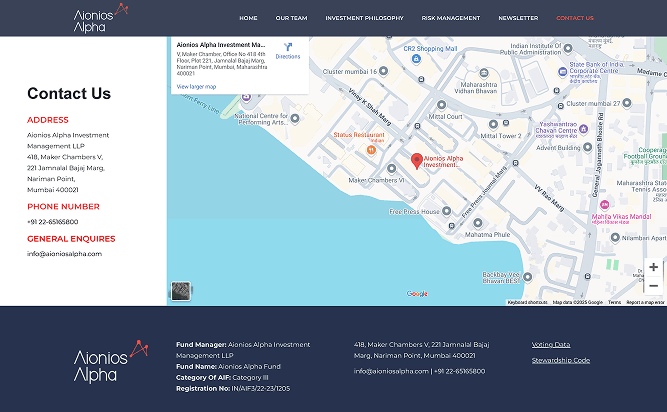667x412 pixels.
Task: Click the Registration No footer line
Action: tap(233, 389)
